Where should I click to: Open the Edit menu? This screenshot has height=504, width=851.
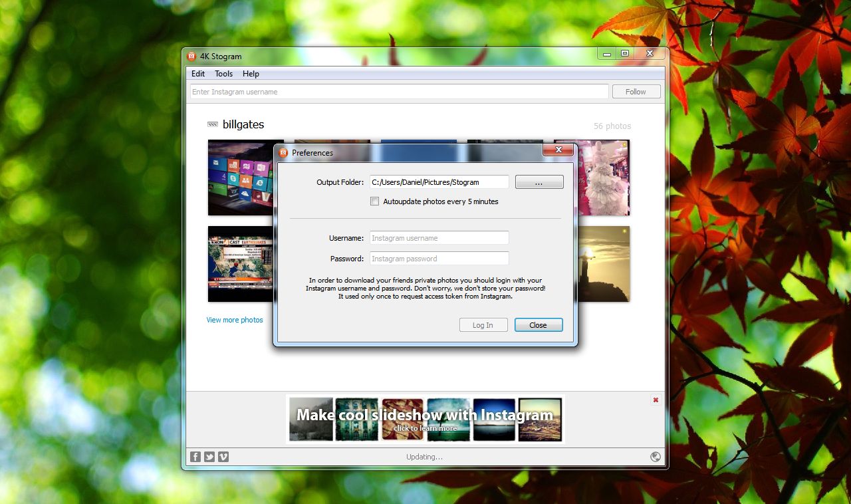pyautogui.click(x=198, y=74)
